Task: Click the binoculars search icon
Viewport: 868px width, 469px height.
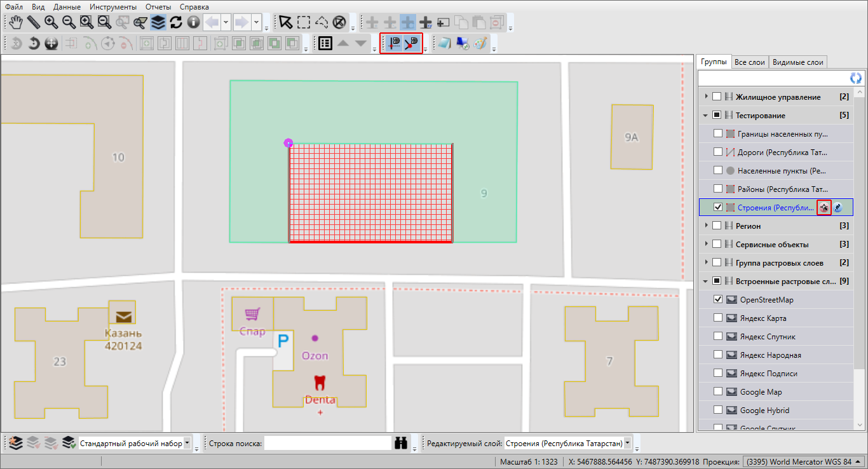Action: [401, 444]
